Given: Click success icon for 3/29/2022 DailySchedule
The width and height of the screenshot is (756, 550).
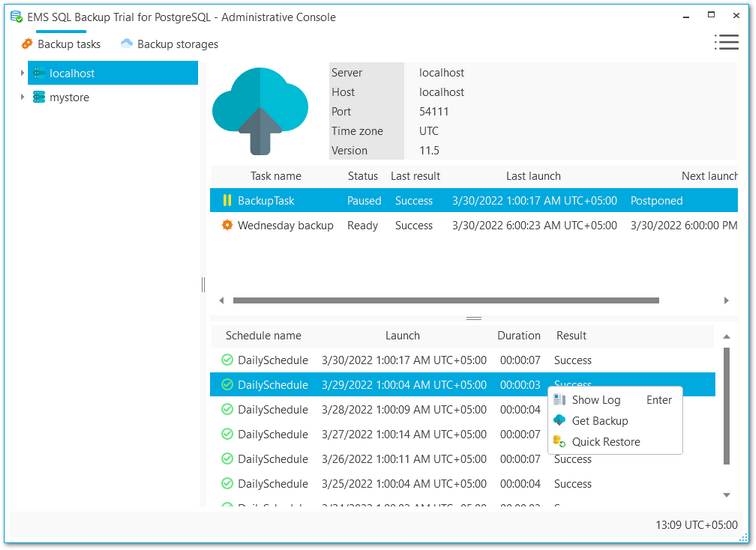Looking at the screenshot, I should coord(227,385).
